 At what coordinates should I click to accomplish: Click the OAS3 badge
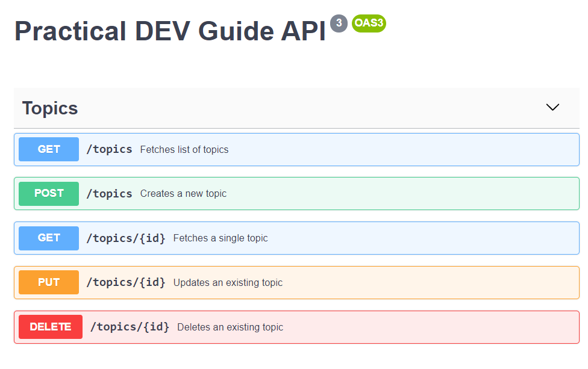click(369, 23)
